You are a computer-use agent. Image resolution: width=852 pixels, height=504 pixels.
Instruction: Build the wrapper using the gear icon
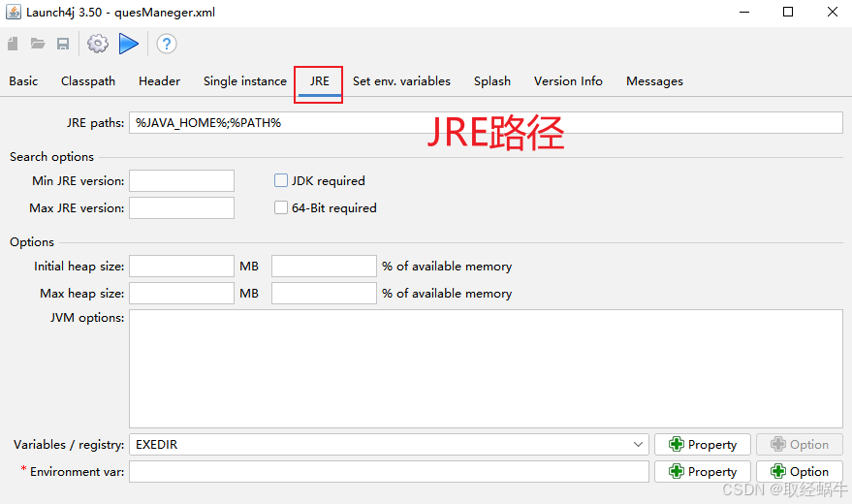(x=98, y=44)
